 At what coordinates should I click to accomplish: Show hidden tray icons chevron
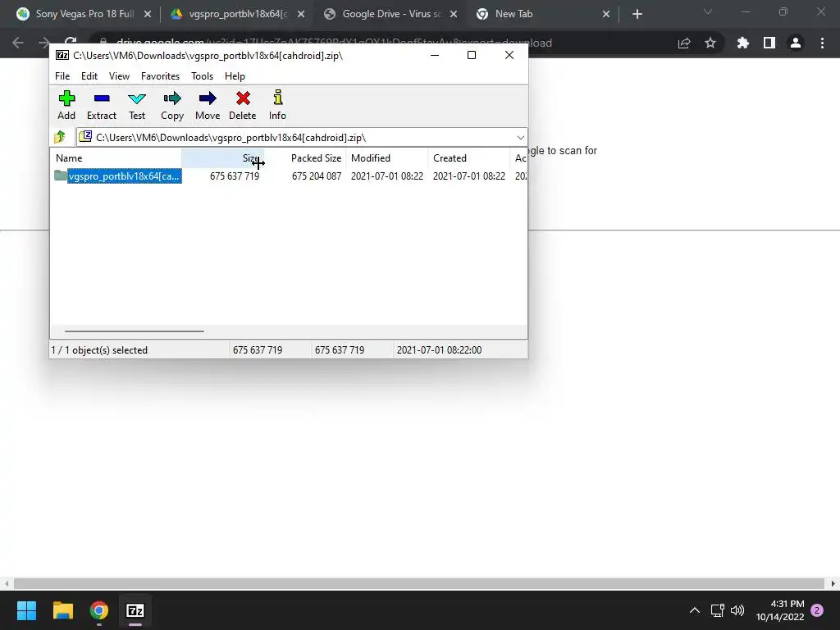[x=694, y=610]
